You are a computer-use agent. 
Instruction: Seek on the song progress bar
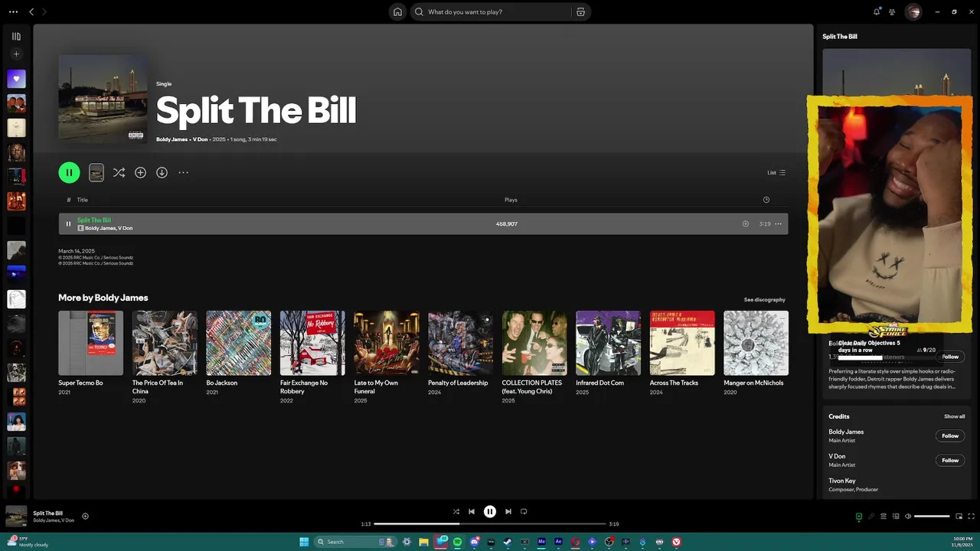pyautogui.click(x=490, y=524)
